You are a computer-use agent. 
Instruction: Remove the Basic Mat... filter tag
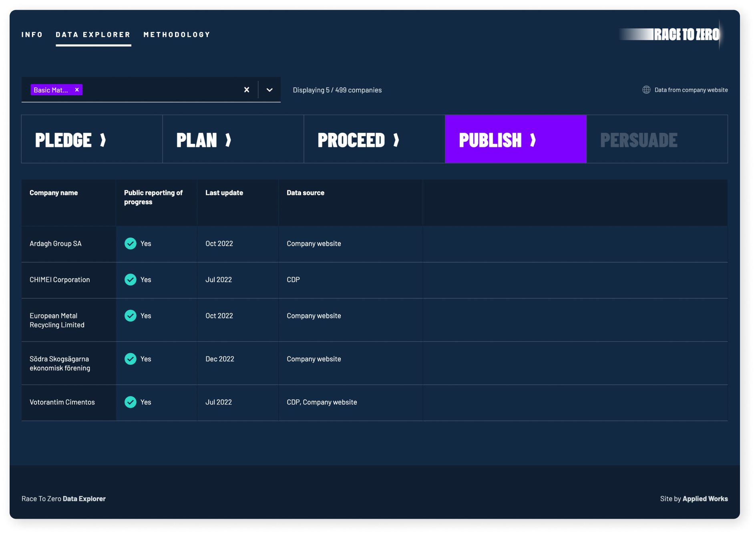pyautogui.click(x=77, y=90)
